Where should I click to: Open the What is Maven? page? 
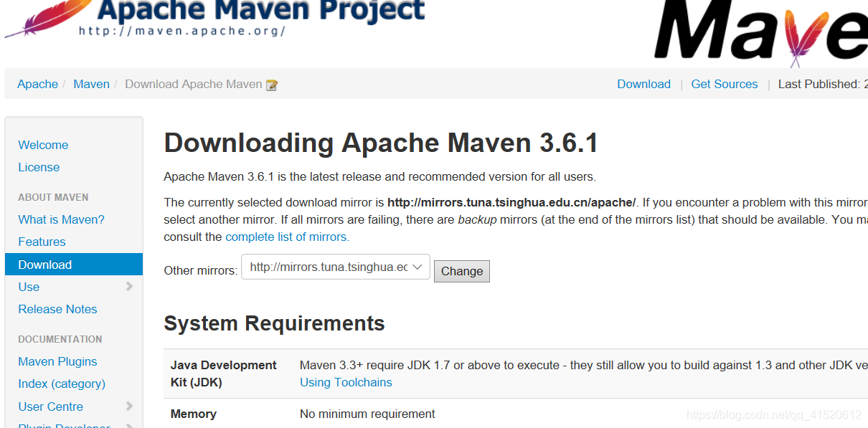coord(61,219)
